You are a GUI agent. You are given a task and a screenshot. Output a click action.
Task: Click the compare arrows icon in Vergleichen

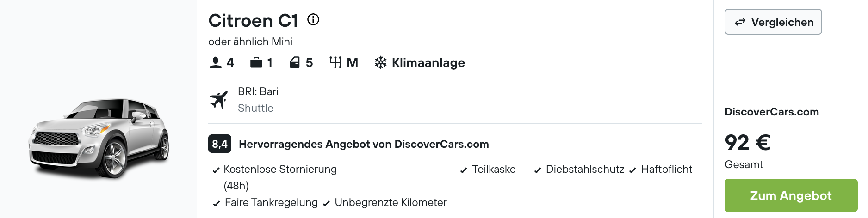(740, 22)
